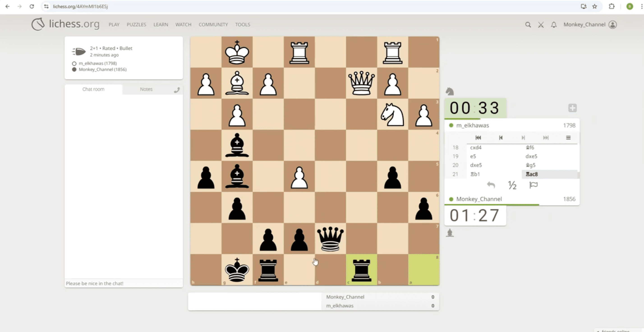644x332 pixels.
Task: Open the notifications bell
Action: pos(554,25)
